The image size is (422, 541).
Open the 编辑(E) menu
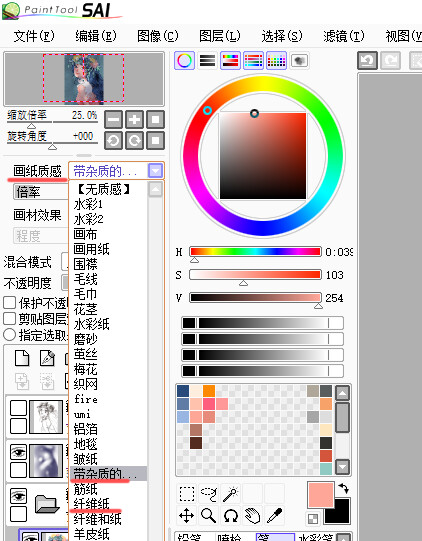pyautogui.click(x=96, y=36)
